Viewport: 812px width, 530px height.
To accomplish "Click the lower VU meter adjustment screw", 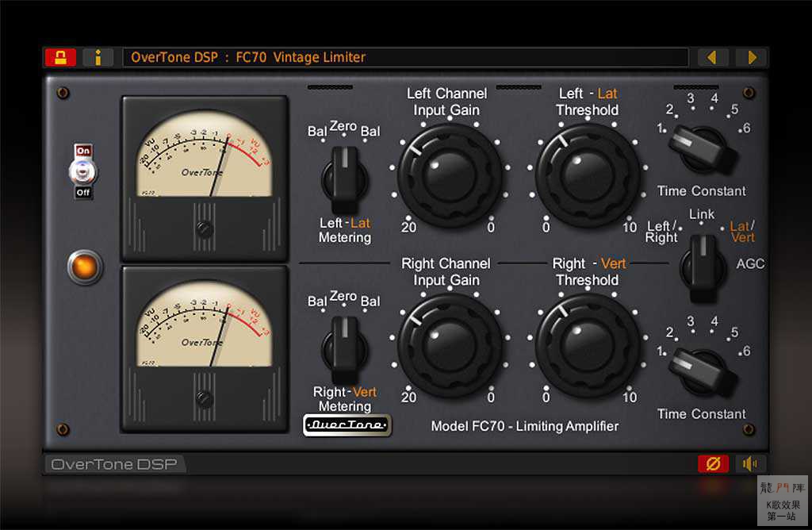I will 204,398.
